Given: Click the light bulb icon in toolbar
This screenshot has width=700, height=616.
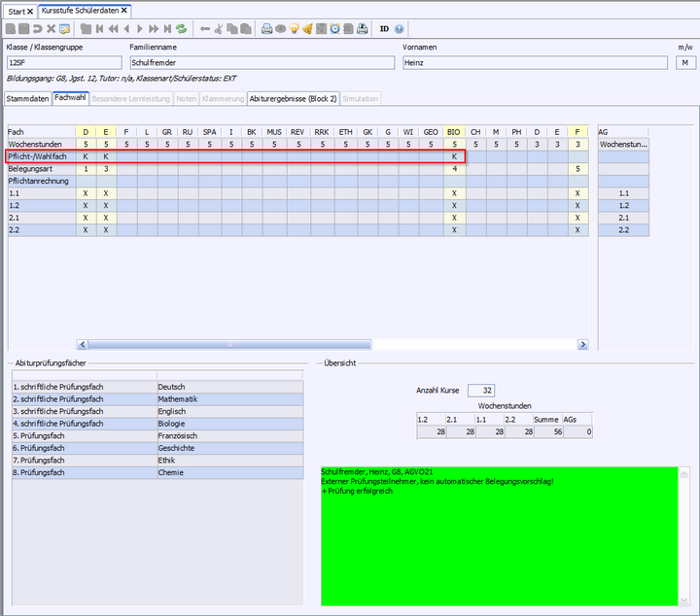Looking at the screenshot, I should tap(294, 29).
